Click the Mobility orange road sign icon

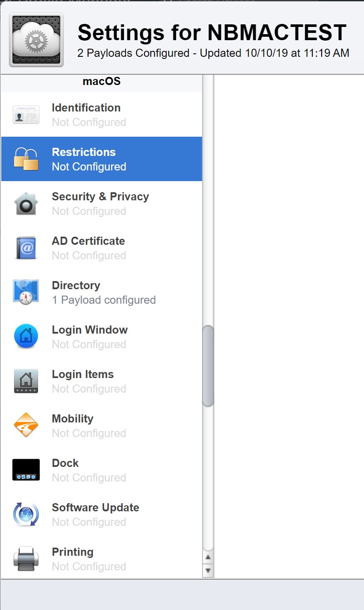(26, 425)
